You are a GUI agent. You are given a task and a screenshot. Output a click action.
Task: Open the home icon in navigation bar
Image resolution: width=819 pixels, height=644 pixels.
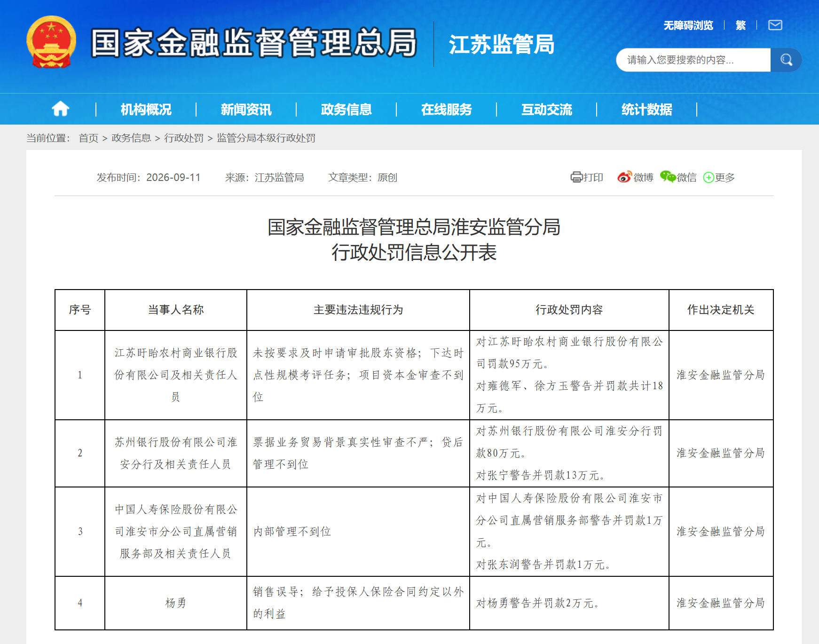coord(60,109)
